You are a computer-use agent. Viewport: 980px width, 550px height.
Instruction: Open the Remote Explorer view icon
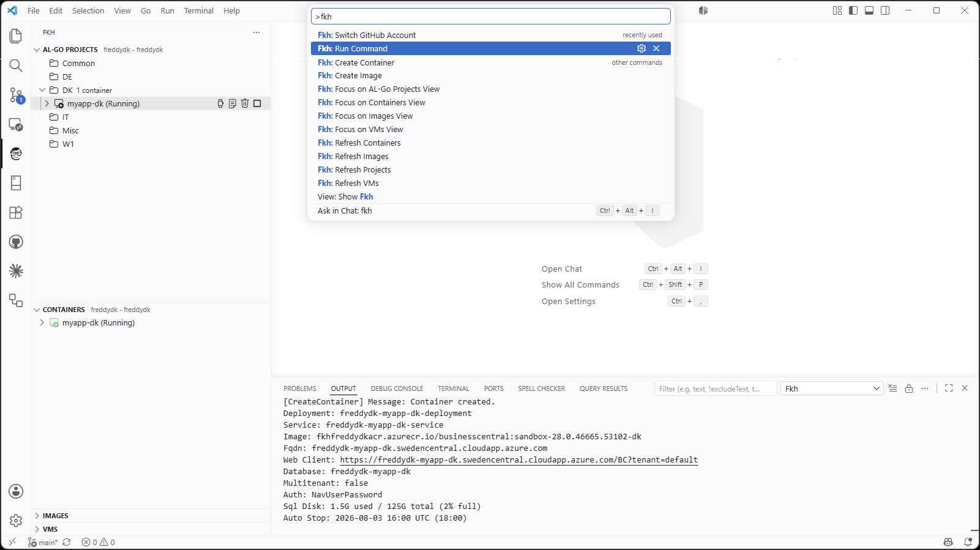point(16,124)
